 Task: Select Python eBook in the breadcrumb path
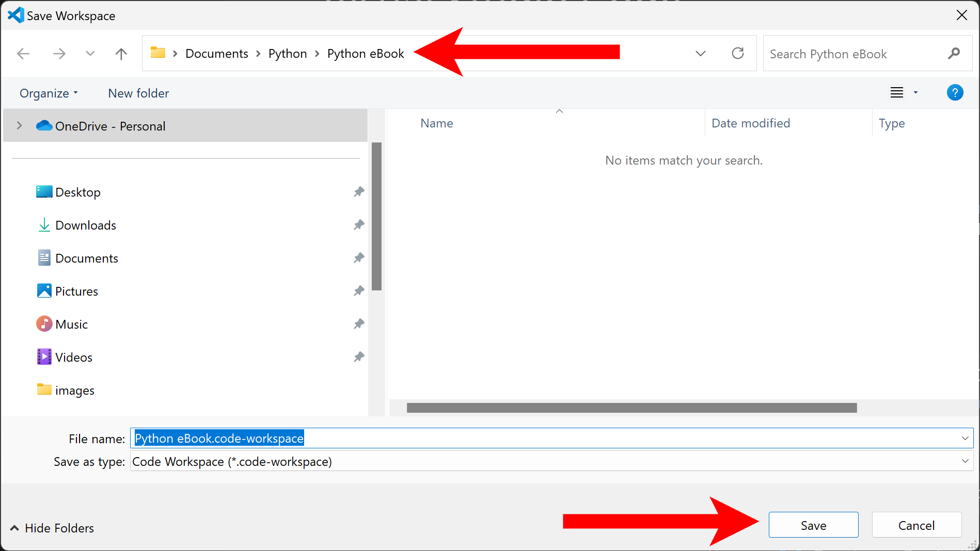click(366, 54)
